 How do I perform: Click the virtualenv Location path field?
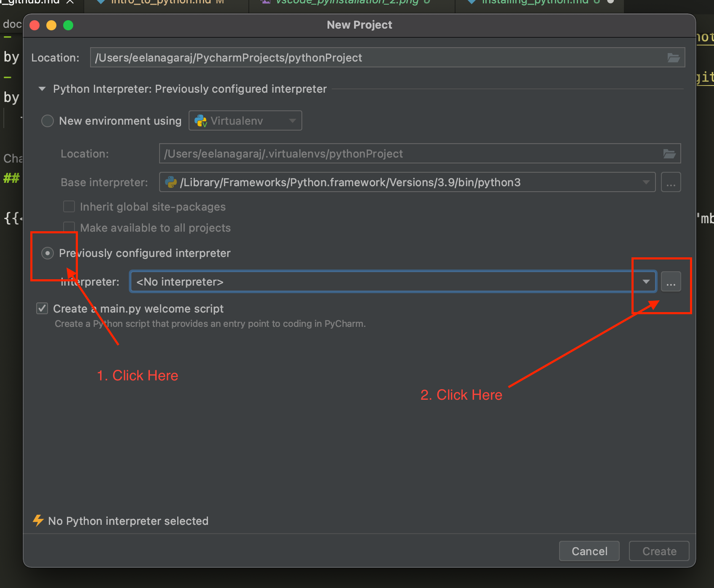pos(420,154)
